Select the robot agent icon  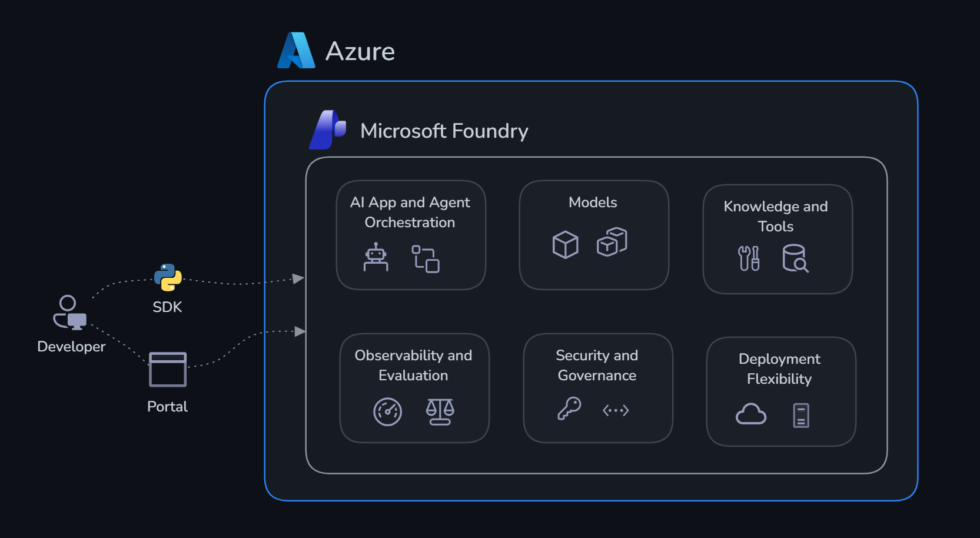376,257
